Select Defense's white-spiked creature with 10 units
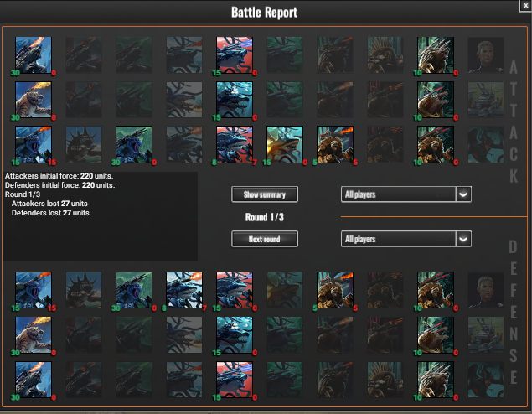The height and width of the screenshot is (414, 532). click(436, 380)
